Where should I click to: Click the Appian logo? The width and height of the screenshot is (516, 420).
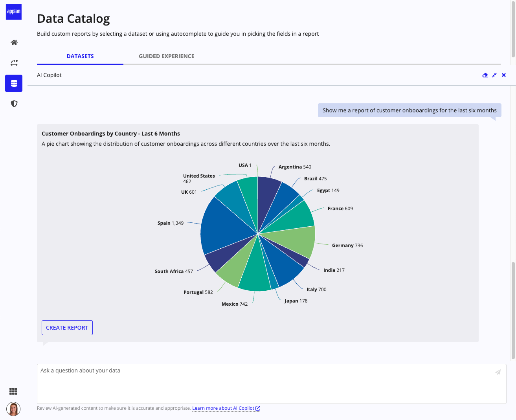tap(14, 12)
